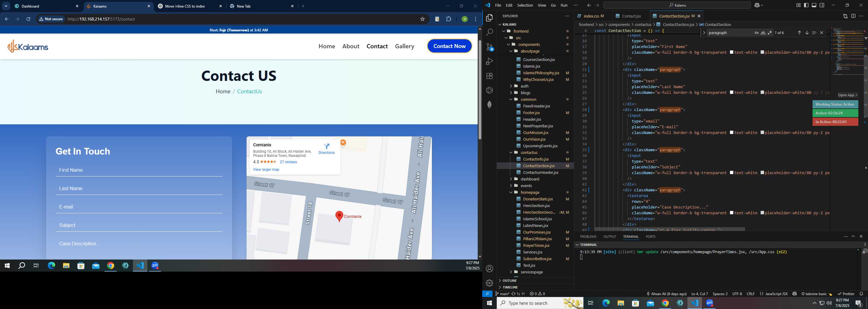
Task: Toggle Secondary Side Bar visibility in title bar
Action: pyautogui.click(x=822, y=5)
